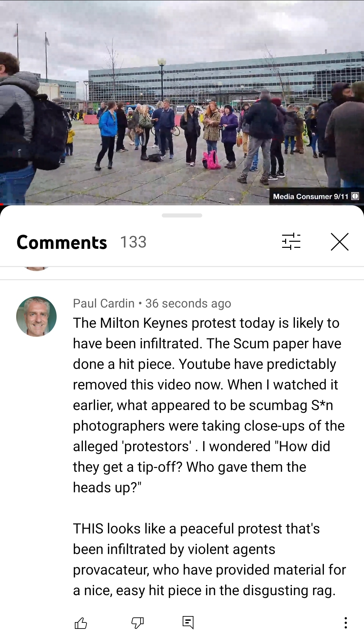Open the comment sort filter icon
This screenshot has height=641, width=364.
click(291, 241)
